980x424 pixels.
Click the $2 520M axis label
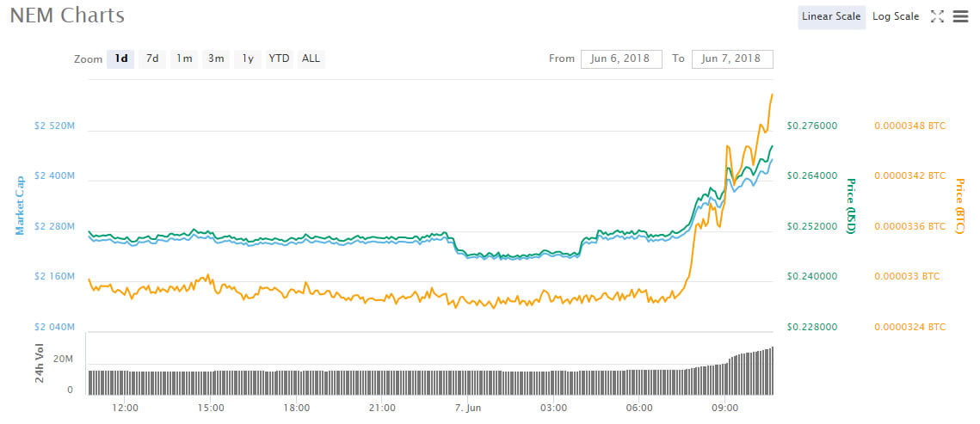[54, 126]
